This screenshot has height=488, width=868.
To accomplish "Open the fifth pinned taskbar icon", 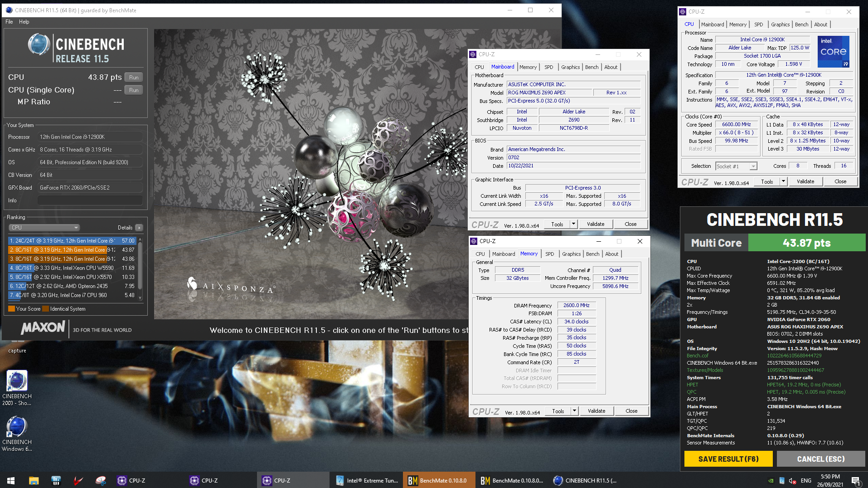I will point(101,480).
